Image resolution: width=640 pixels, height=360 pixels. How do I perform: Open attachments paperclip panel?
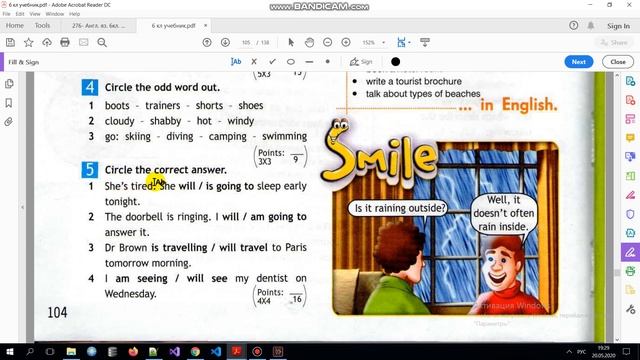[9, 122]
